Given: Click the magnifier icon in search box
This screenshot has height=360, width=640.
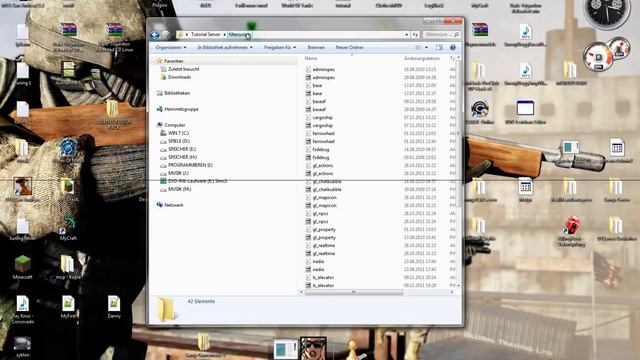Looking at the screenshot, I should click(456, 35).
